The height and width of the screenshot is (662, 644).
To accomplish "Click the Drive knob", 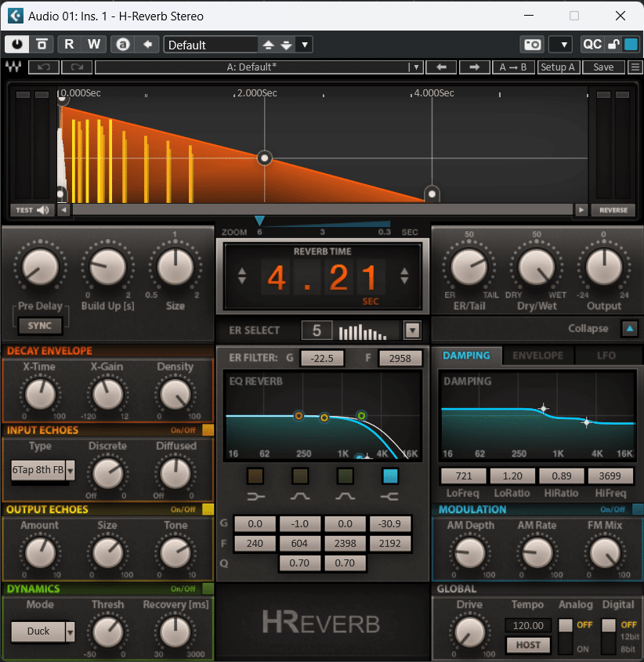I will pos(469,632).
